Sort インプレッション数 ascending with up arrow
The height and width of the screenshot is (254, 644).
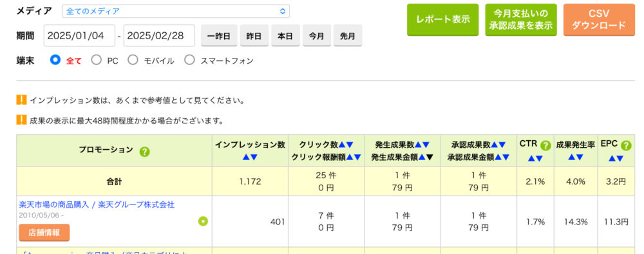(246, 157)
